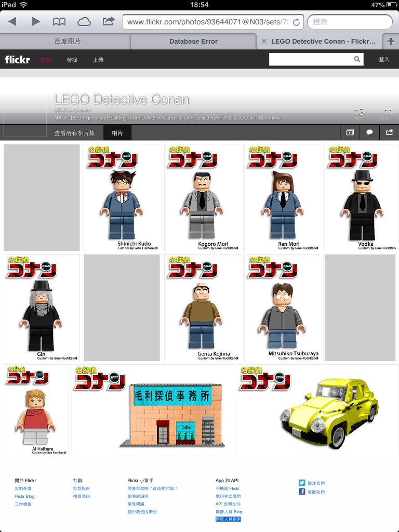Open iCloud tabs cloud icon
The height and width of the screenshot is (532, 399).
tap(84, 22)
